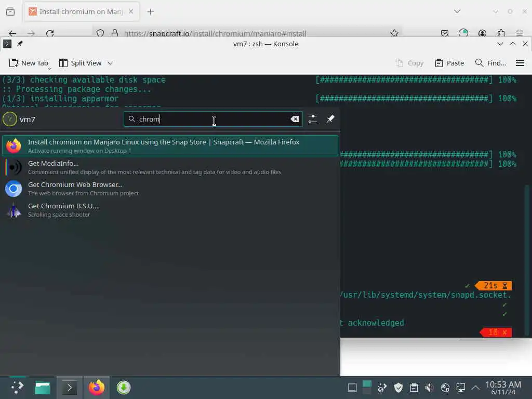Reload the Firefox page
Screen dimensions: 532x399
[x=50, y=33]
